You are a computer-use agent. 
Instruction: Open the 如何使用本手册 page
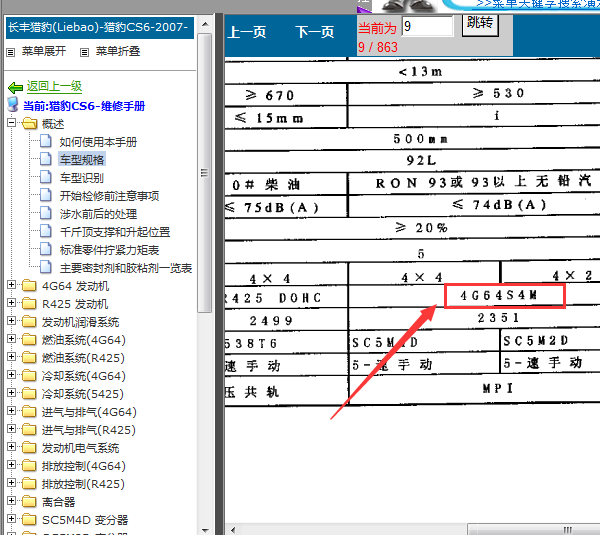click(98, 142)
